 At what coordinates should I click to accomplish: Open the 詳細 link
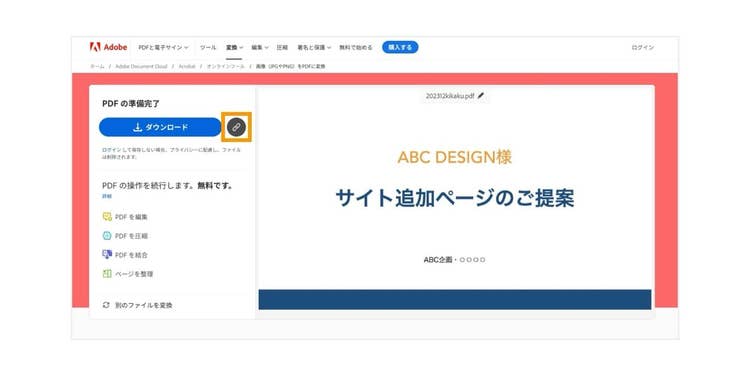pos(107,196)
